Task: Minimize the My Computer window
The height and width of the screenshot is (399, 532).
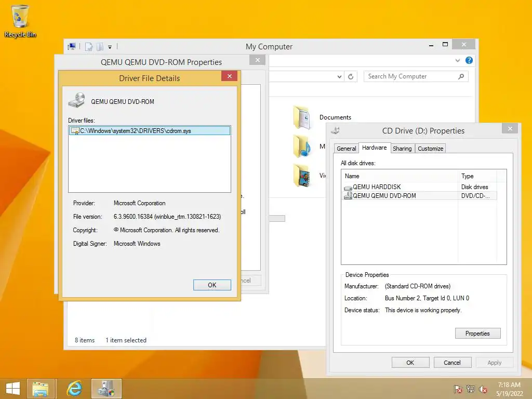Action: 431,45
